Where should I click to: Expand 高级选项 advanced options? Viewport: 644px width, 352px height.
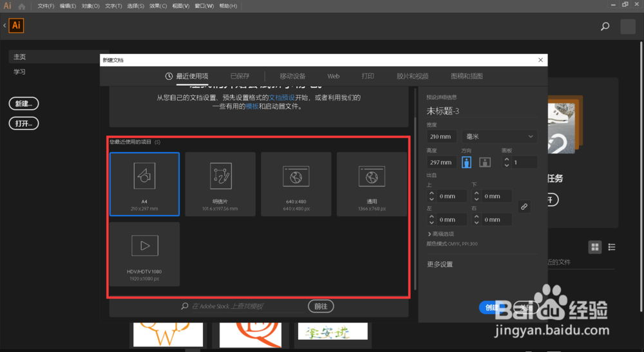point(440,234)
